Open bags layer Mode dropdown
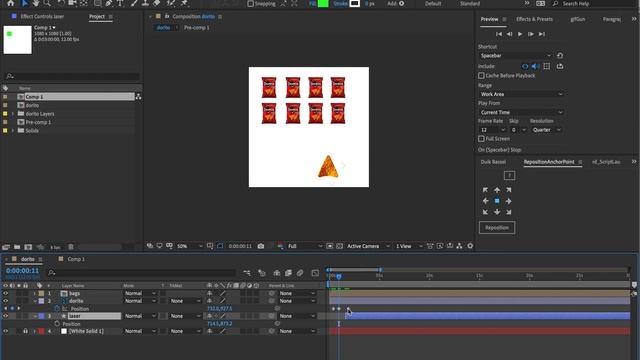This screenshot has height=360, width=640. [x=140, y=293]
